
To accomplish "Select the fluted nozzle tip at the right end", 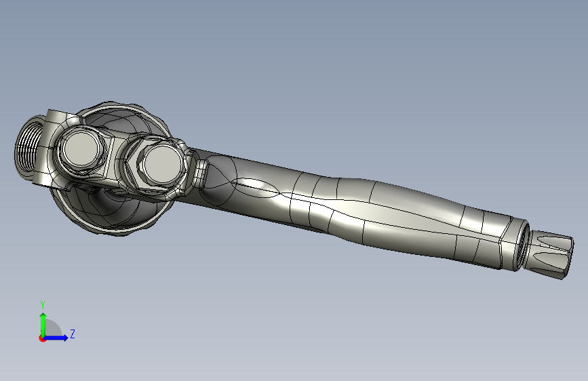I will pos(548,255).
